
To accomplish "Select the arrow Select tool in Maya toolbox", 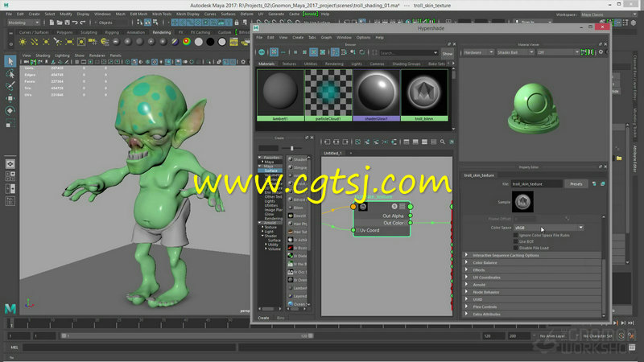I will coord(10,61).
